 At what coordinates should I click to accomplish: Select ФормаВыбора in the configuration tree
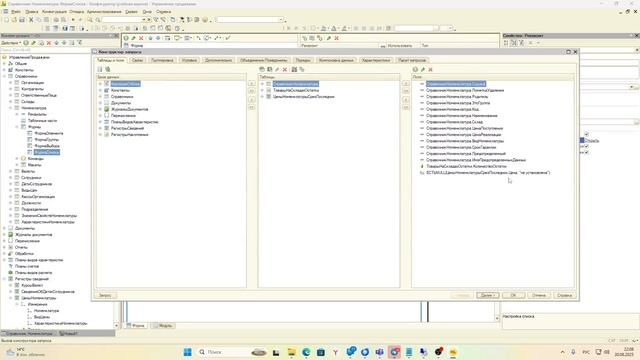47,146
